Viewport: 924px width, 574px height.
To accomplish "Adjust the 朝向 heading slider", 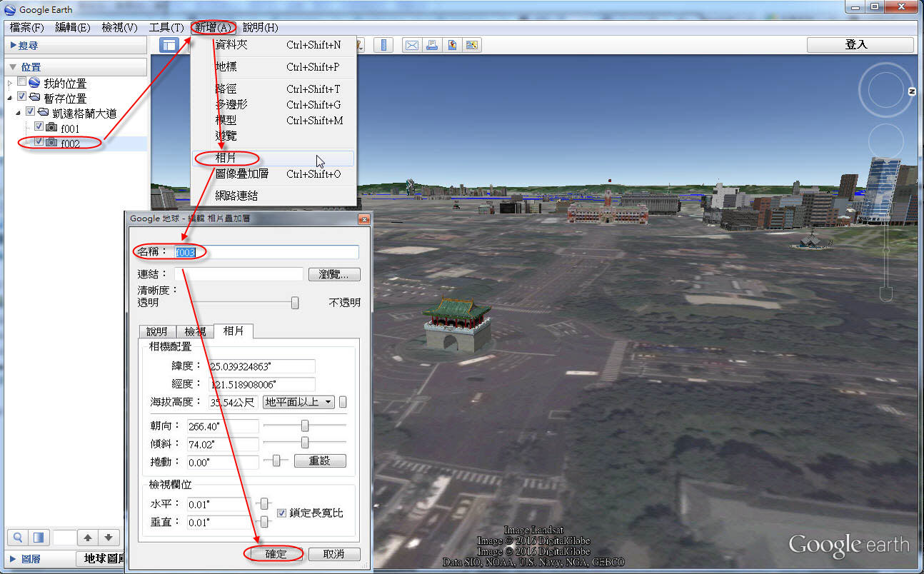I will pos(305,426).
